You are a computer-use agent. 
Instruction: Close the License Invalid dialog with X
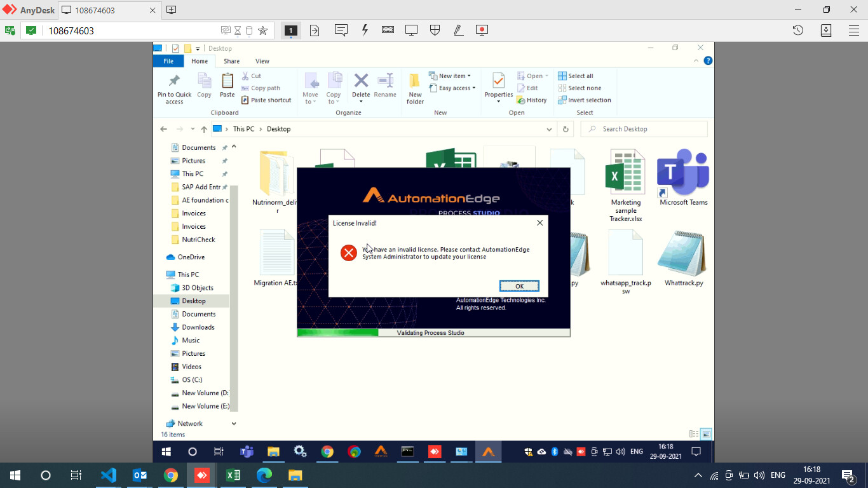point(539,223)
